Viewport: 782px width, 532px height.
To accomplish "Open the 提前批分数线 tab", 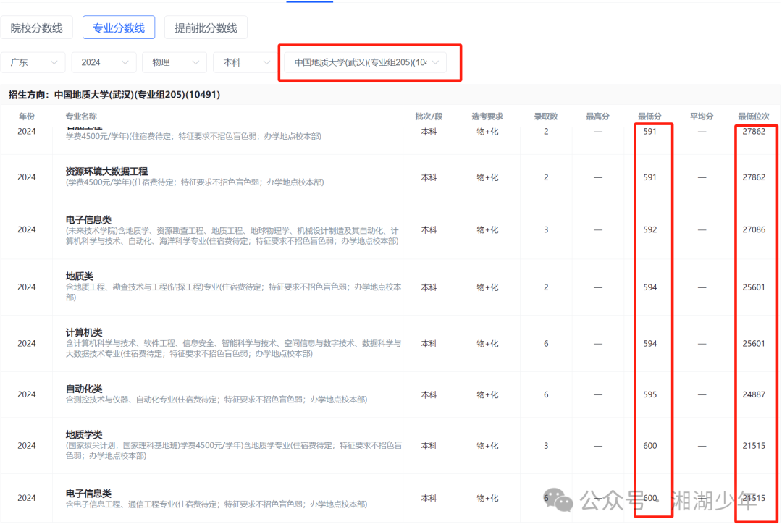I will 206,28.
